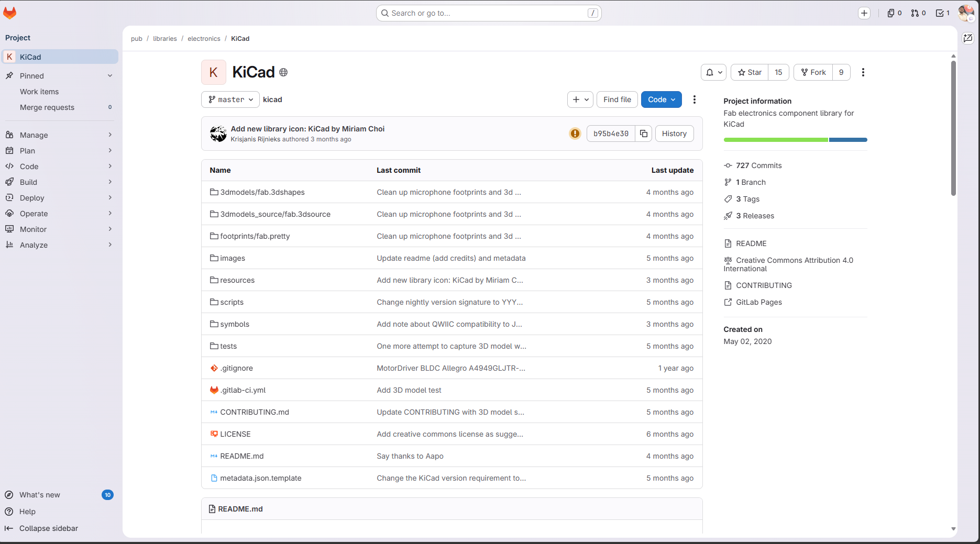Image resolution: width=980 pixels, height=544 pixels.
Task: Open the notification bell dropdown
Action: [x=713, y=72]
